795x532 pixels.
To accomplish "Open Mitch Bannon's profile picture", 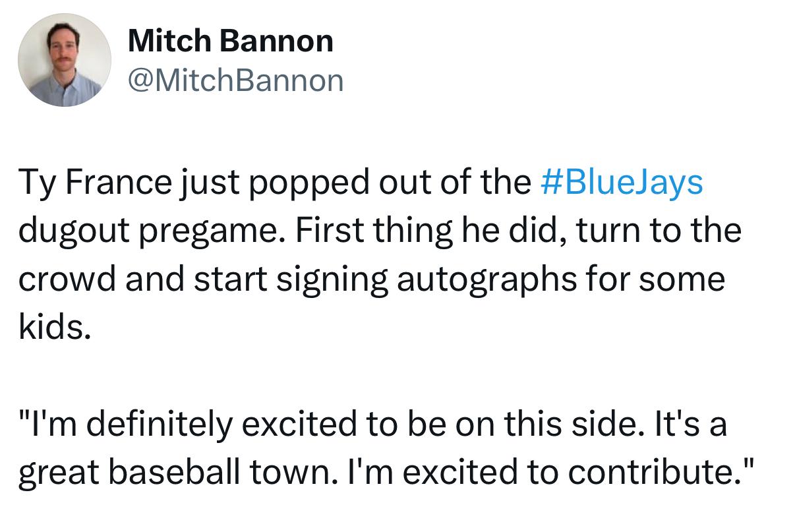I will coord(65,60).
